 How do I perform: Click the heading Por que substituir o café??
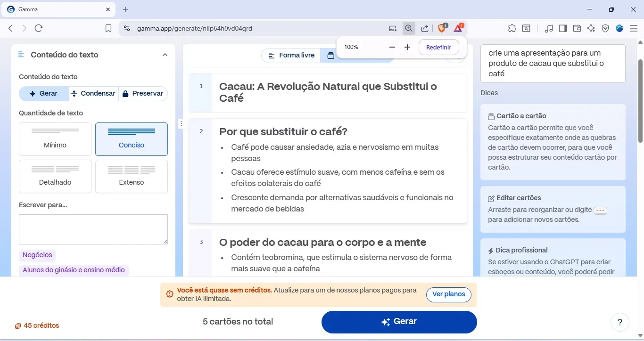pyautogui.click(x=283, y=131)
